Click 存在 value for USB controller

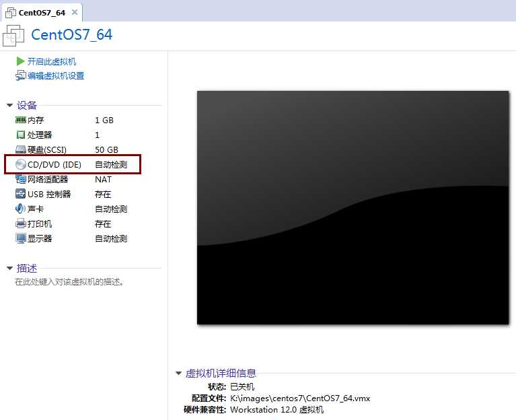pos(103,195)
